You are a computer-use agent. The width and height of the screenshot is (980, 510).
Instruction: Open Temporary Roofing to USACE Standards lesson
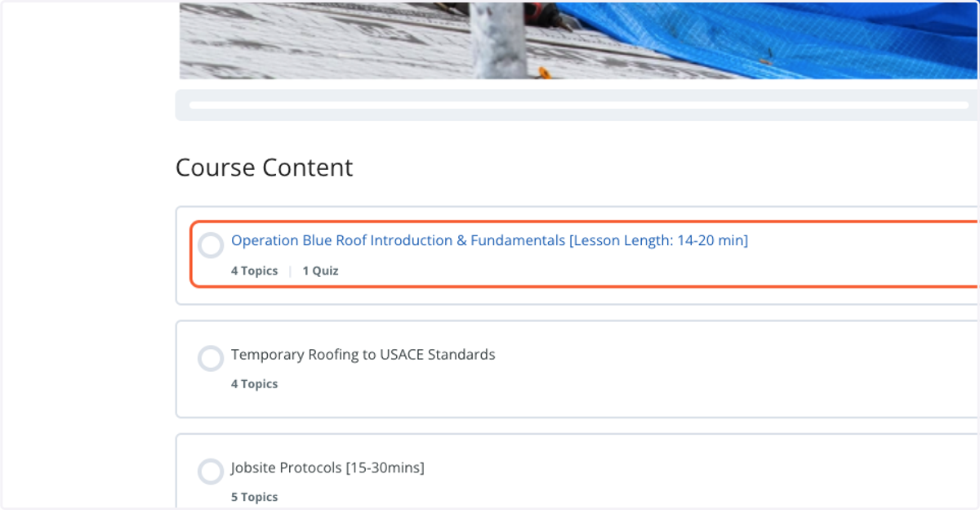(x=363, y=355)
